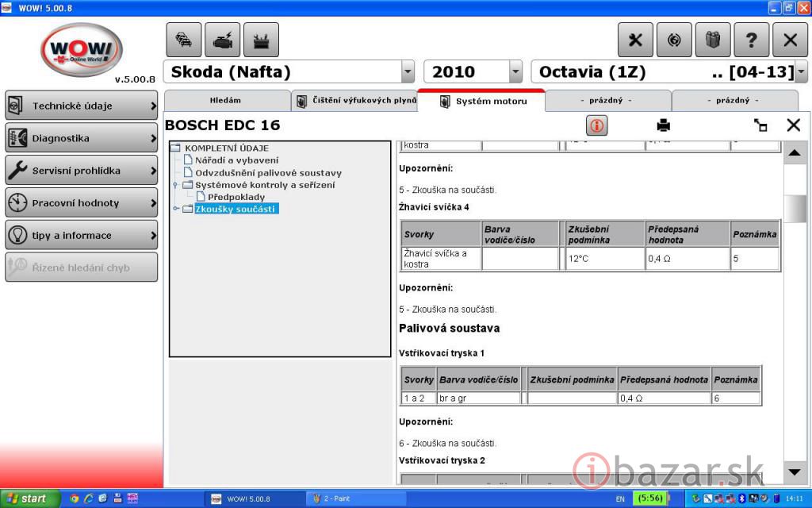Switch to the Hledám tab

(x=226, y=101)
